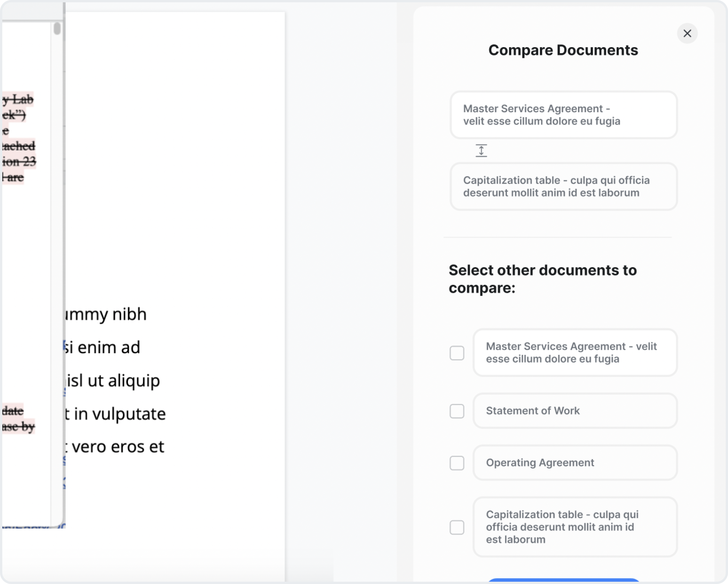Tick the Operating Agreement checkbox
The image size is (728, 584).
click(457, 463)
